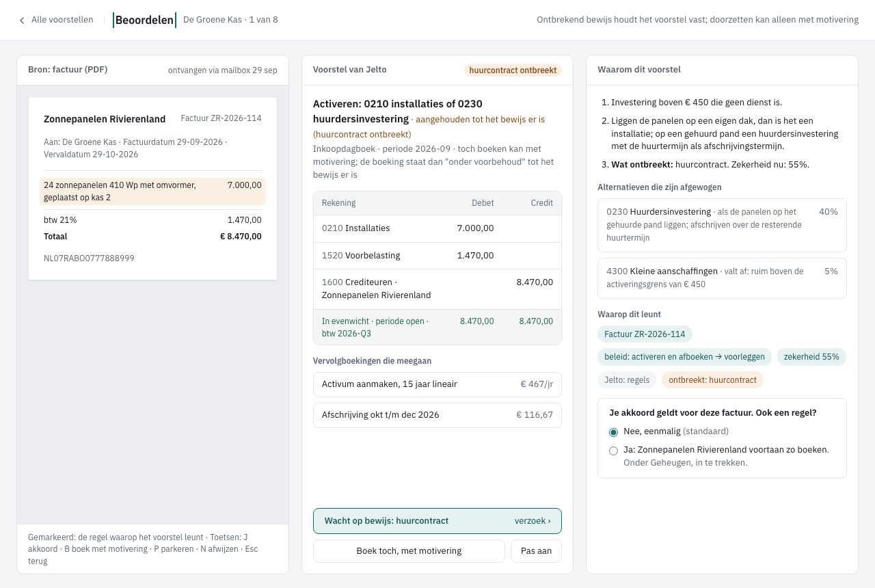Click the 'Zonnepanelen Rivierenland' invoice heading
Screen dimensions: 875x588
[105, 119]
